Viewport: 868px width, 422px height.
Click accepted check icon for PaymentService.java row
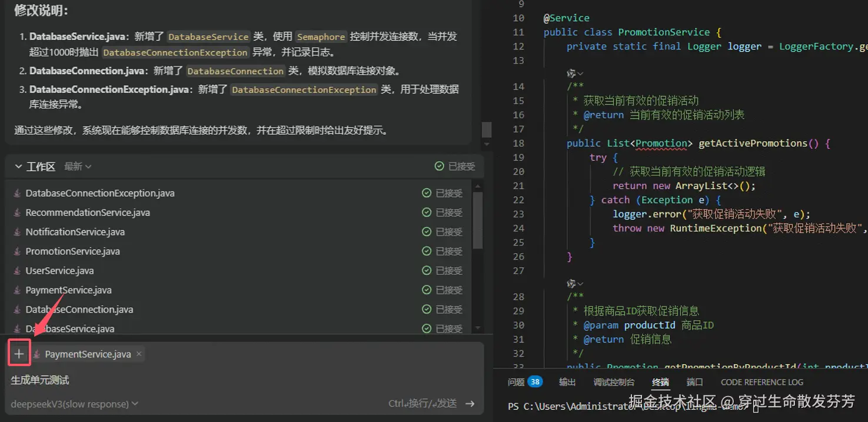[427, 290]
